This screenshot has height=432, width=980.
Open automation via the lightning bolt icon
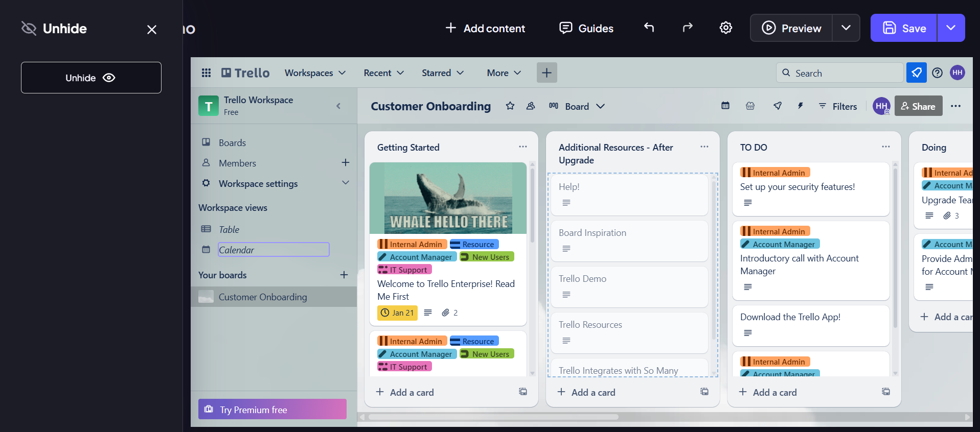click(801, 106)
